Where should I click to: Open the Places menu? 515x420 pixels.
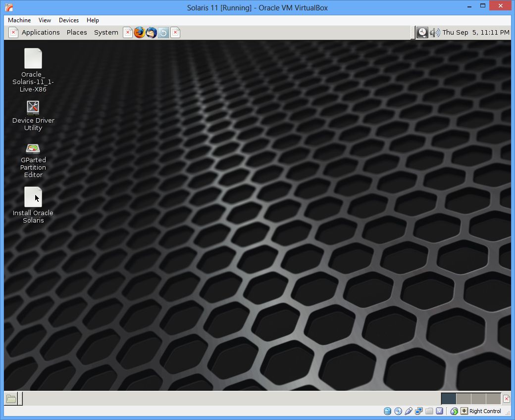(77, 33)
